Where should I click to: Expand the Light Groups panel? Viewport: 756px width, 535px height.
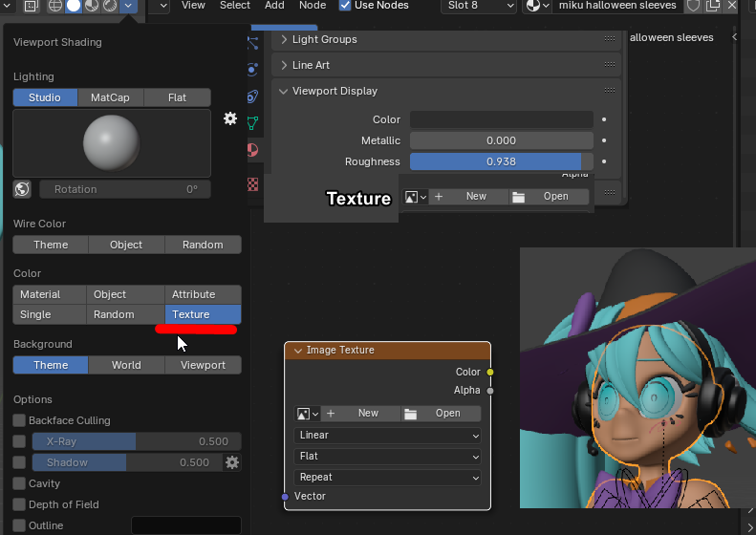point(284,39)
